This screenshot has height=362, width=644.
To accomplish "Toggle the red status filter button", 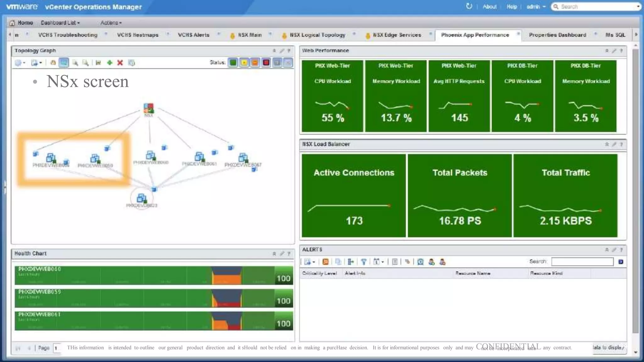I will coord(266,63).
